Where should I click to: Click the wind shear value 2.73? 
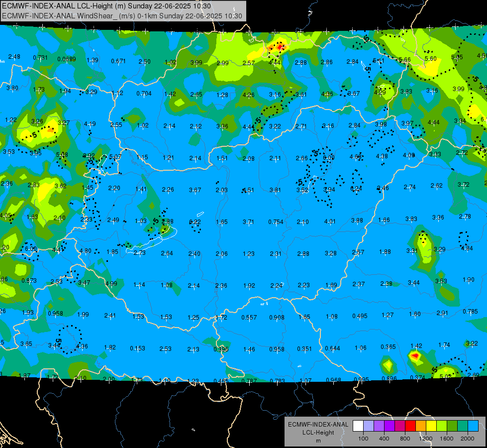tap(139, 253)
